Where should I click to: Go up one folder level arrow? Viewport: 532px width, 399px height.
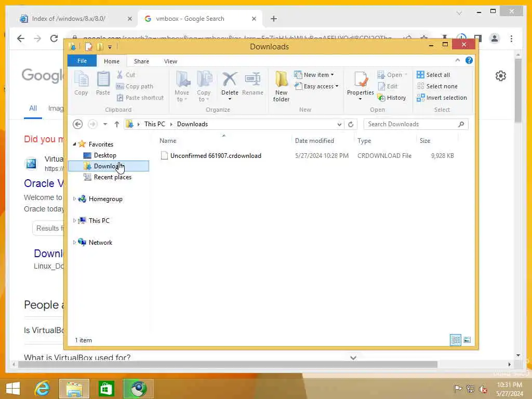[117, 124]
